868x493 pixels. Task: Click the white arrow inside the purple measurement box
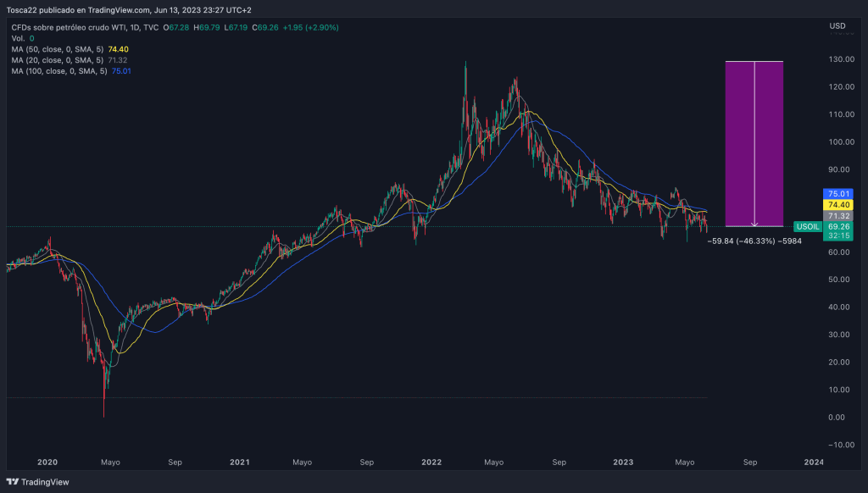click(x=754, y=144)
